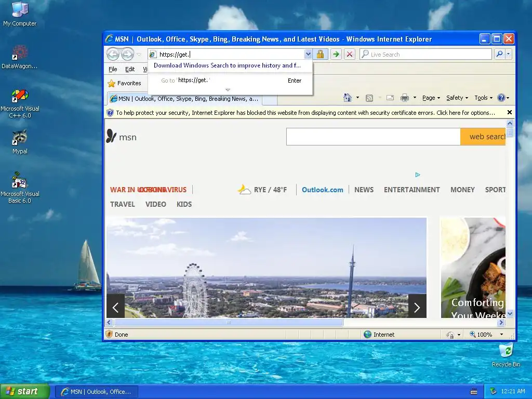
Task: Open Home button dropdown arrow
Action: click(357, 98)
